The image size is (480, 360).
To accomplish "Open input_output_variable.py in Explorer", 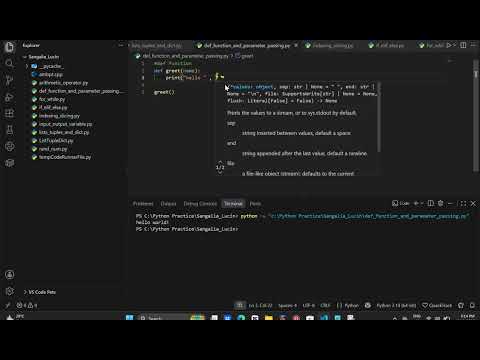I will coord(62,124).
